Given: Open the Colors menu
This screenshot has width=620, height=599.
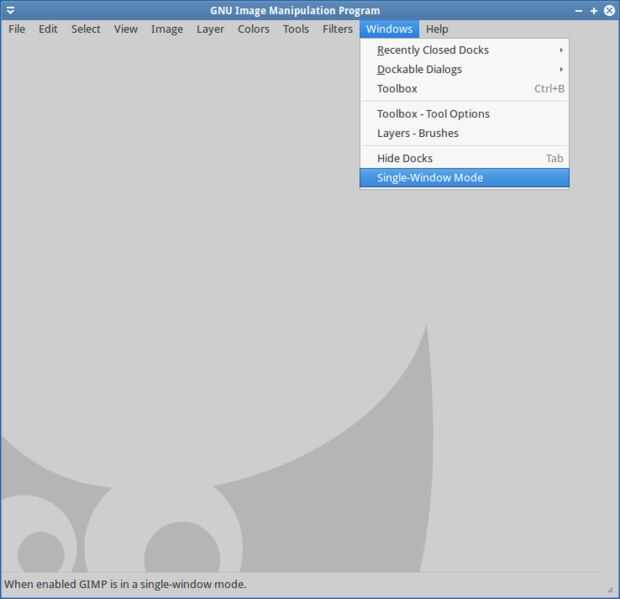Looking at the screenshot, I should coord(253,29).
